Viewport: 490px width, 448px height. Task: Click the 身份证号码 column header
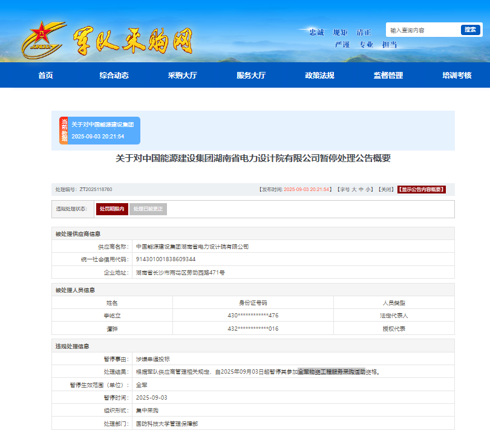click(x=253, y=303)
